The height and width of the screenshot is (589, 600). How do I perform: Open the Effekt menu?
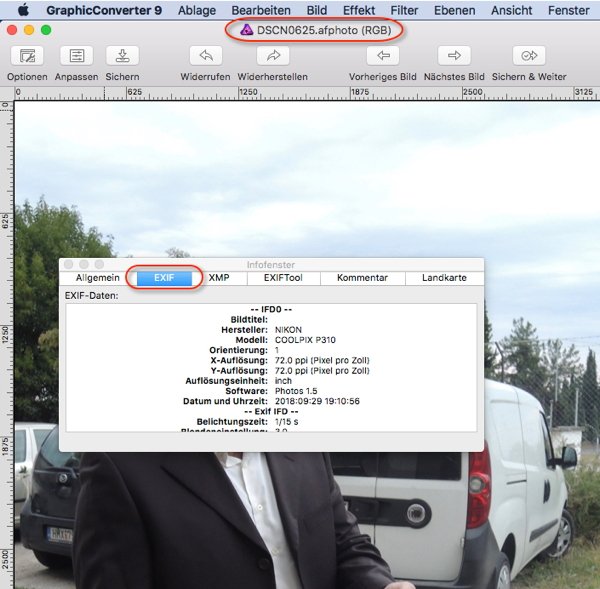(359, 10)
